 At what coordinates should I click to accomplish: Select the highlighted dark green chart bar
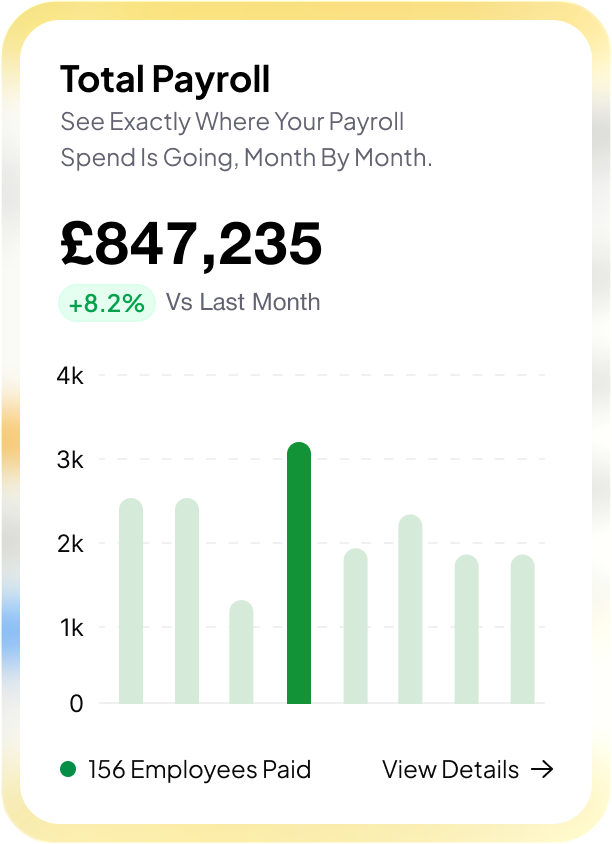coord(299,573)
